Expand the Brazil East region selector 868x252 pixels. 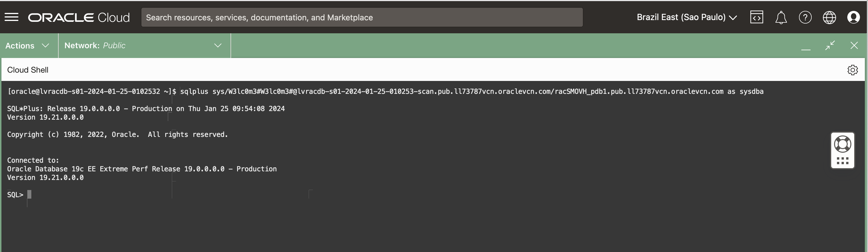(686, 17)
